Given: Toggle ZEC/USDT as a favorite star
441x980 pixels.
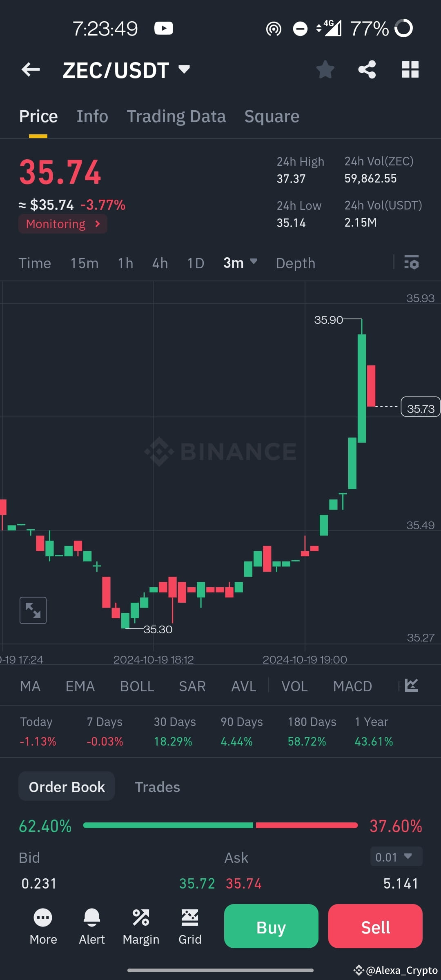Looking at the screenshot, I should (x=325, y=69).
